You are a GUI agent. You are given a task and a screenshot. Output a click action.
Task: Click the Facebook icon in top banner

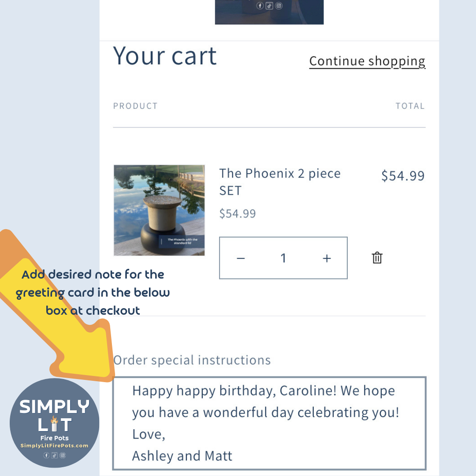click(260, 6)
